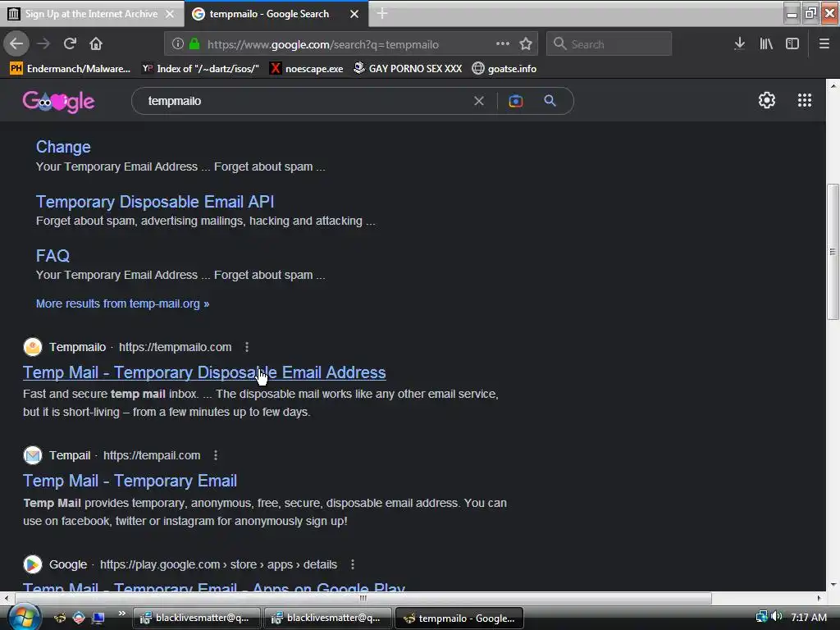The width and height of the screenshot is (840, 630).
Task: Open the volume speaker tray icon
Action: tap(776, 617)
